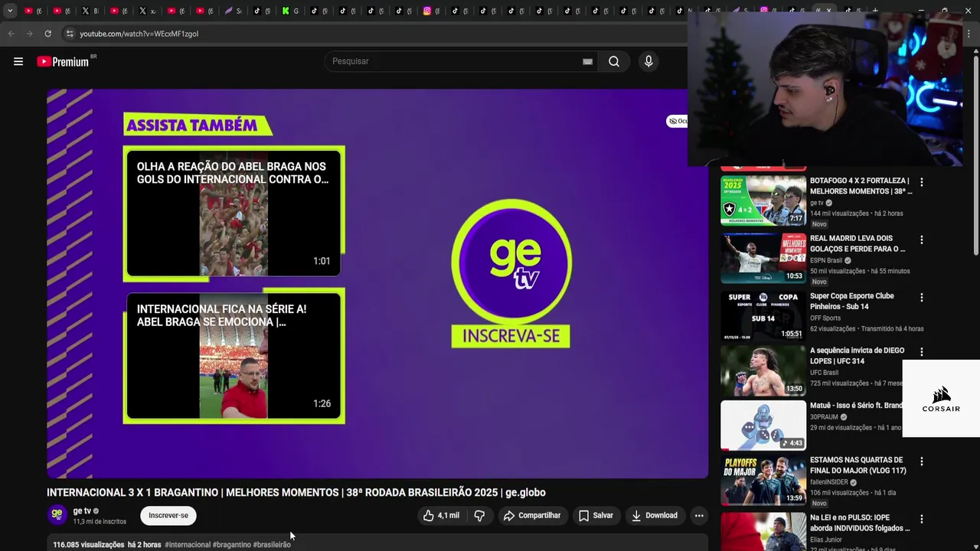The image size is (980, 551).
Task: Click 'fallenINSIDER' channel name
Action: click(x=828, y=482)
